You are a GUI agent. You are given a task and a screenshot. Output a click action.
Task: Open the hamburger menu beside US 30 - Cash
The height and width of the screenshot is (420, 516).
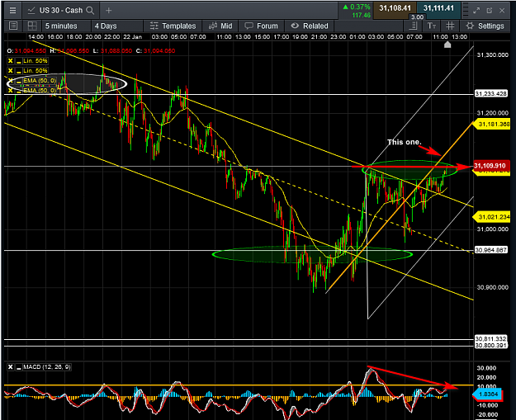pyautogui.click(x=13, y=11)
